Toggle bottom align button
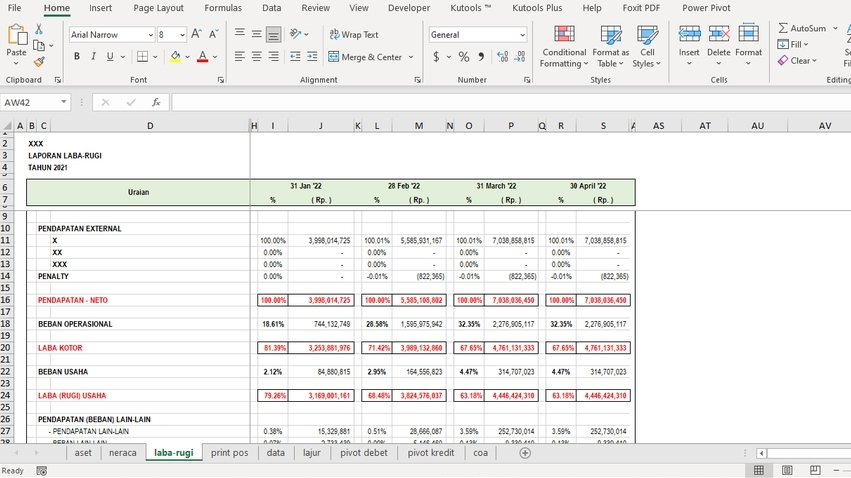This screenshot has height=478, width=851. [x=274, y=35]
